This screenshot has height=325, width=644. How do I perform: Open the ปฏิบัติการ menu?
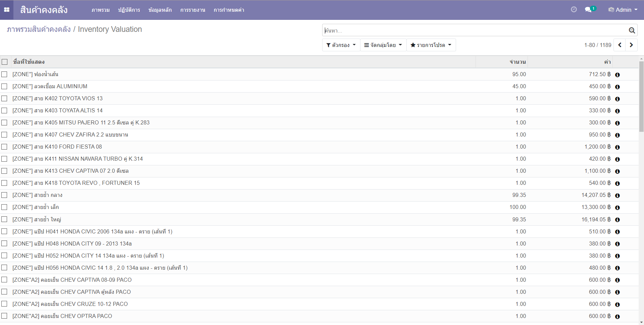tap(129, 10)
